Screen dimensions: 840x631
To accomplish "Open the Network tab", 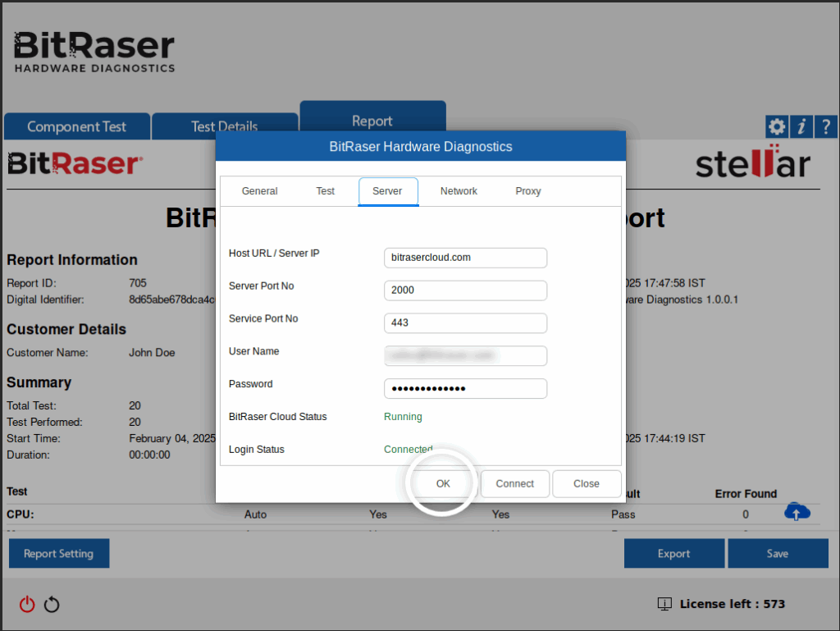I will [x=459, y=191].
